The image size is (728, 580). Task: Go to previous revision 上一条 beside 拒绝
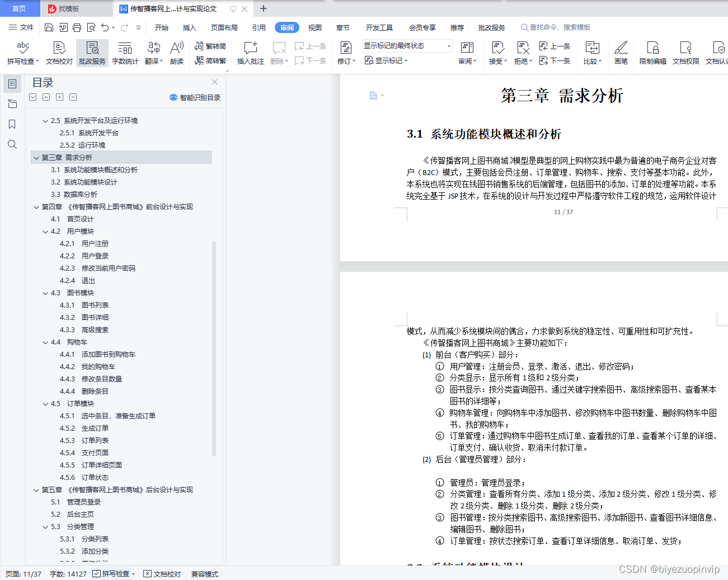point(555,46)
